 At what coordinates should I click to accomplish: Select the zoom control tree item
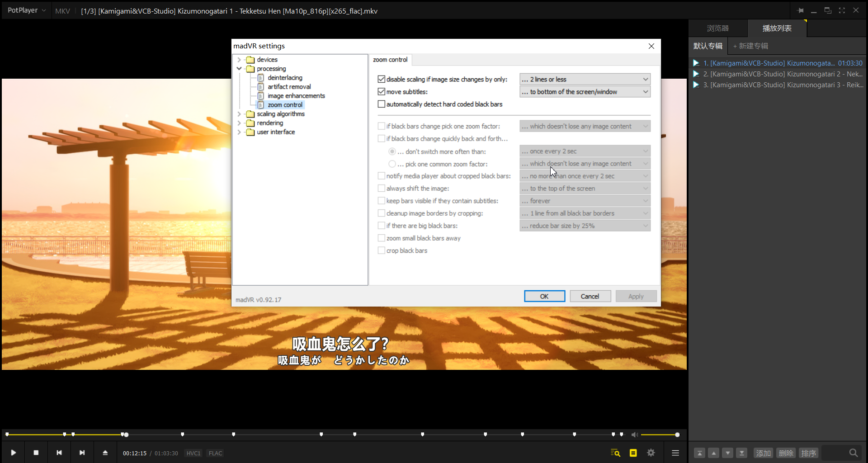[285, 105]
